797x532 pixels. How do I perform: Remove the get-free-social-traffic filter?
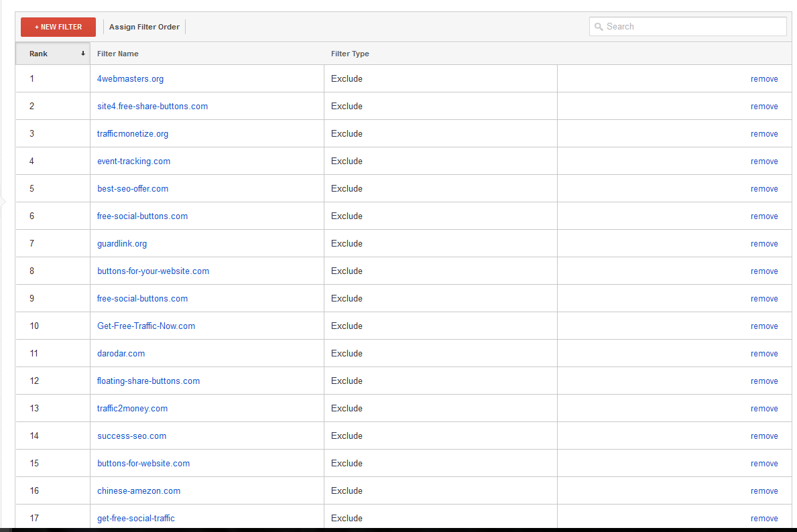(764, 518)
